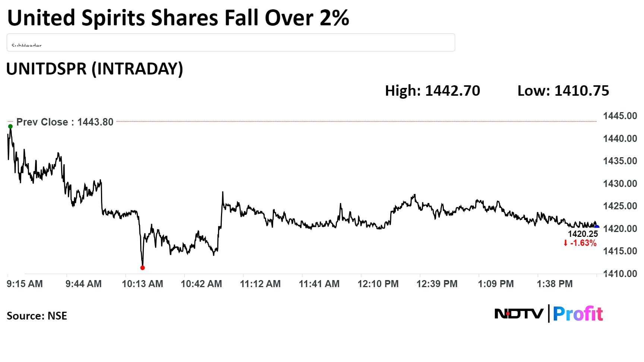
Task: Click the red down arrow beside -1.63%
Action: (x=565, y=243)
